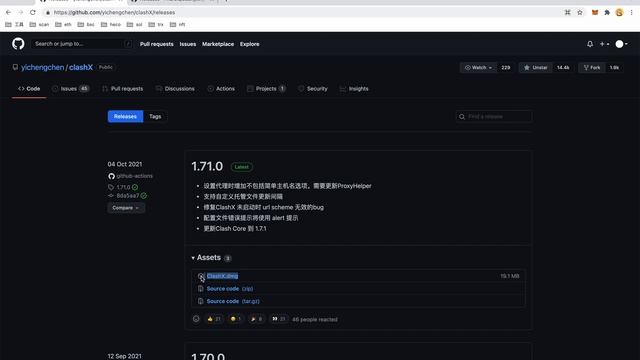640x360 pixels.
Task: Open the clashX repository link
Action: pos(81,67)
